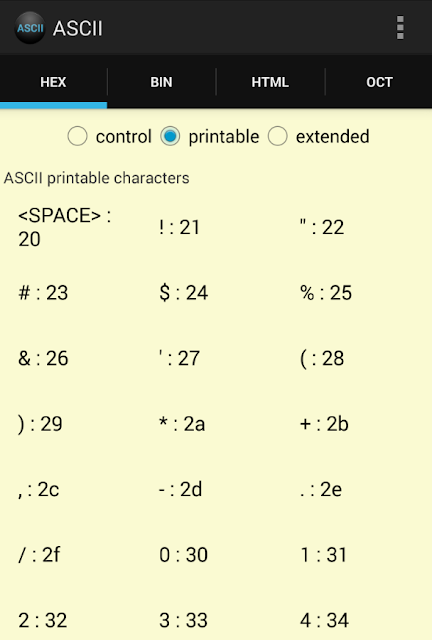Tap the & : 26 entry
Viewport: 432px width, 640px height.
(x=43, y=358)
